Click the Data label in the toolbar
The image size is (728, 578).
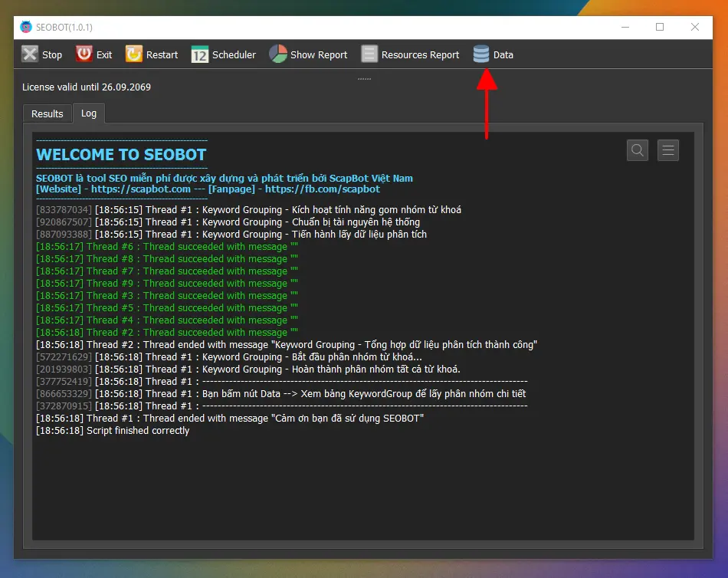coord(503,55)
